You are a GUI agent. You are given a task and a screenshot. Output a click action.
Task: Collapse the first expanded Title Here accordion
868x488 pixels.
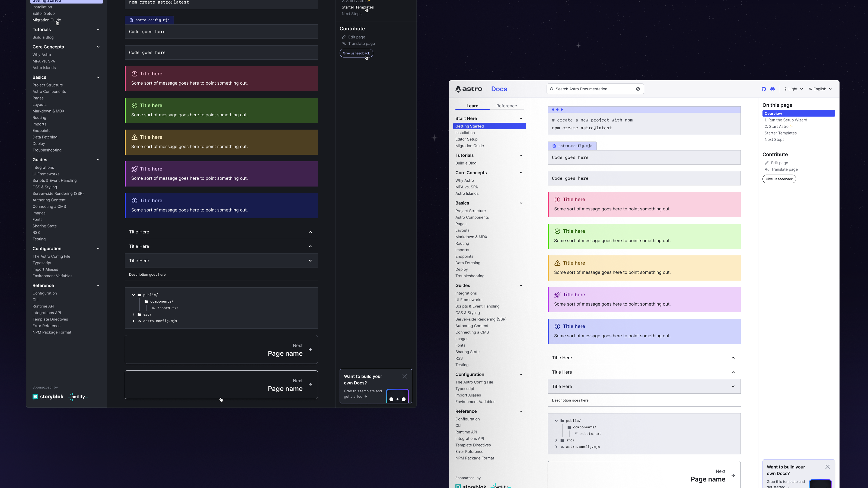pos(733,358)
